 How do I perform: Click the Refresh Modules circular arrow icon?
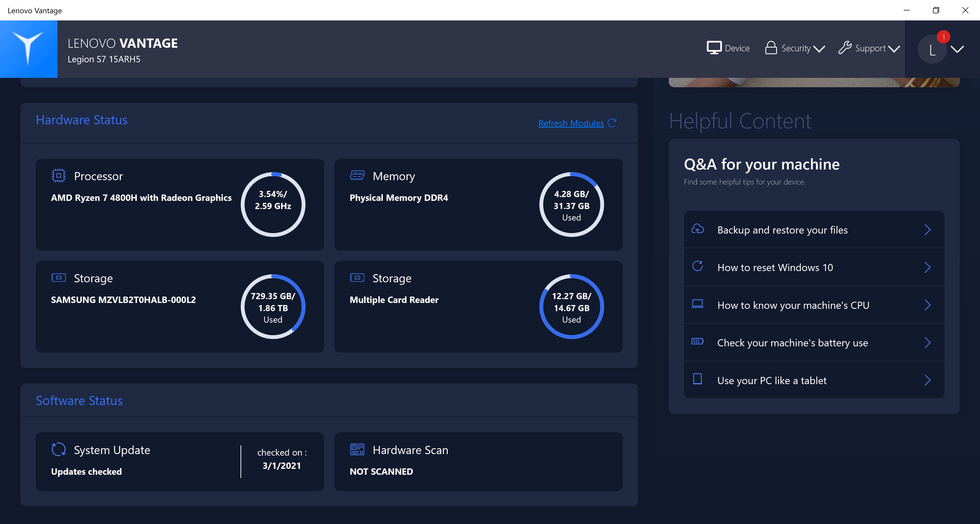612,123
